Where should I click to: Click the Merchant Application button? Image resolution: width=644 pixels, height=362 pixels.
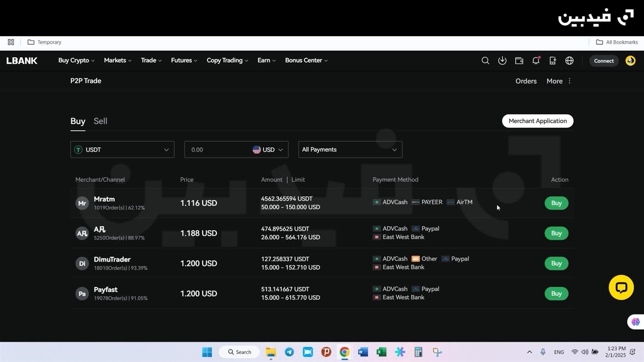[x=537, y=121]
